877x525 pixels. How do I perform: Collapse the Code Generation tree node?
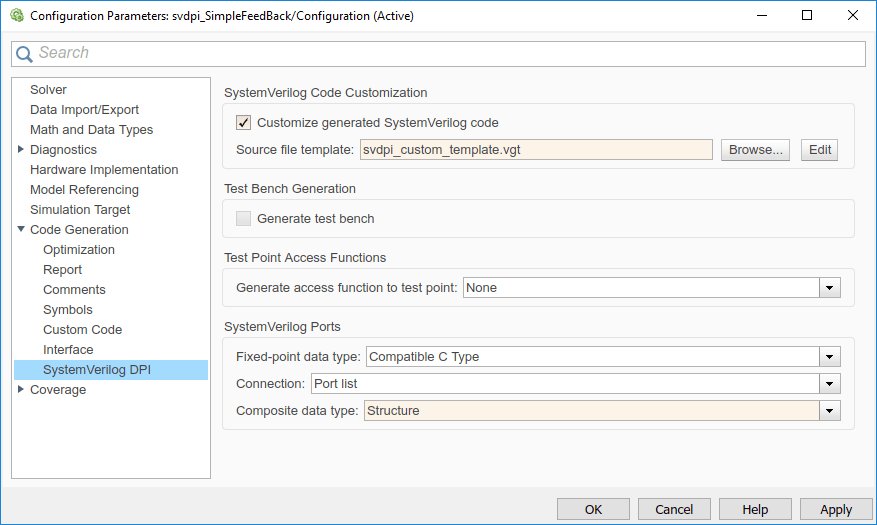point(21,230)
